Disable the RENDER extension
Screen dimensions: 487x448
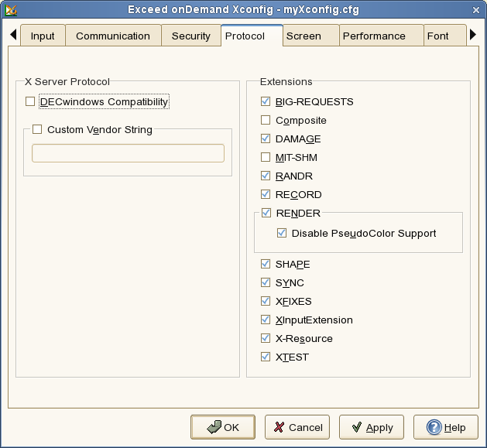tap(266, 214)
